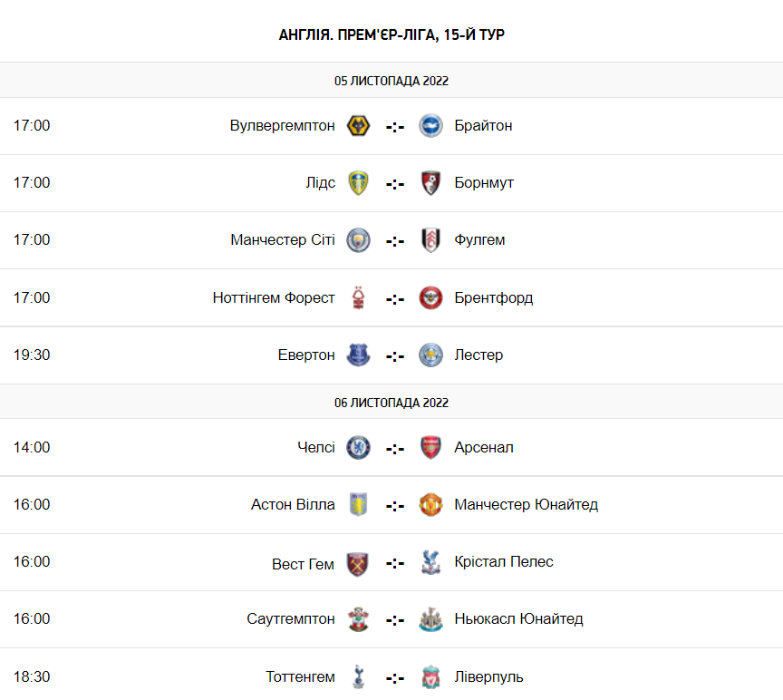Click the Wolverhampton club crest

[359, 126]
